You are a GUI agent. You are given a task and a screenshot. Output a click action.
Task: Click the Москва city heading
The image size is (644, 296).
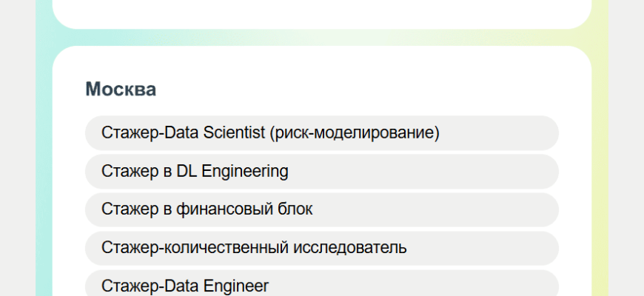(x=121, y=90)
